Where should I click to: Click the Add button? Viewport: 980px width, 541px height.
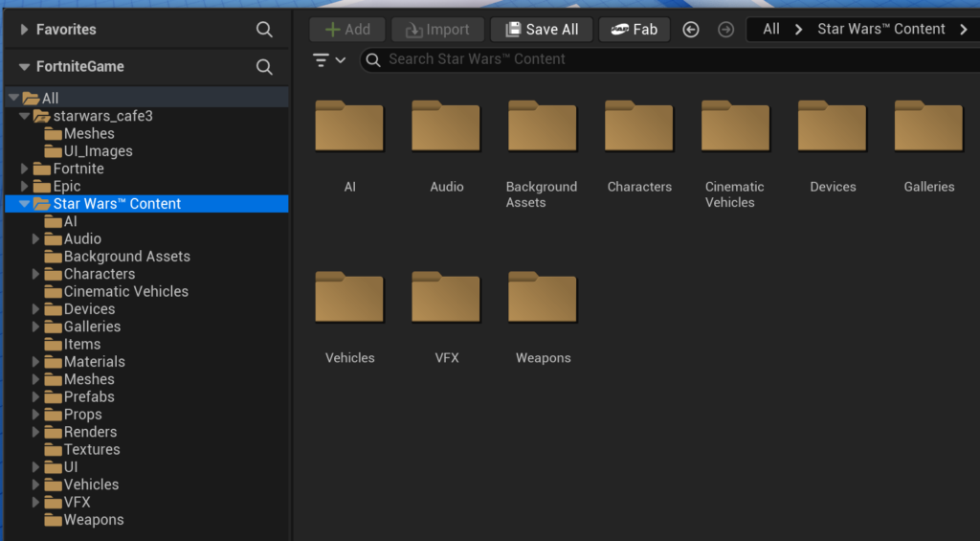(x=347, y=30)
